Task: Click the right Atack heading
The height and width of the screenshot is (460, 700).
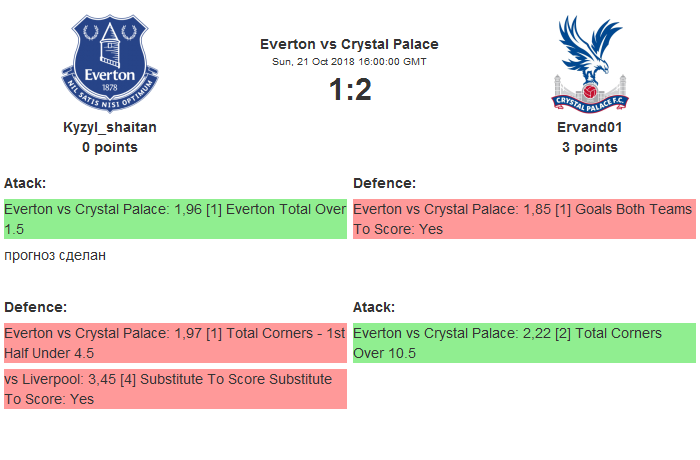Action: click(x=374, y=307)
